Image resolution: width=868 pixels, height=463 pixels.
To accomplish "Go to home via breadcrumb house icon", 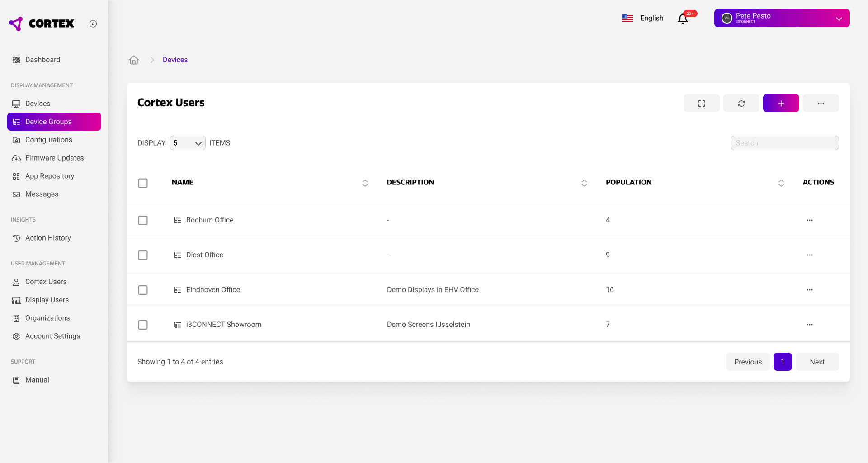I will pos(134,60).
